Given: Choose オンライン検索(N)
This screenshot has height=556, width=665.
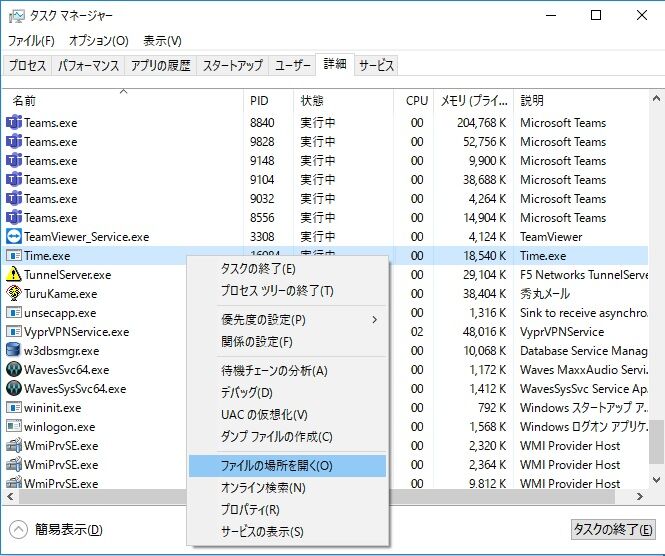Looking at the screenshot, I should point(288,488).
